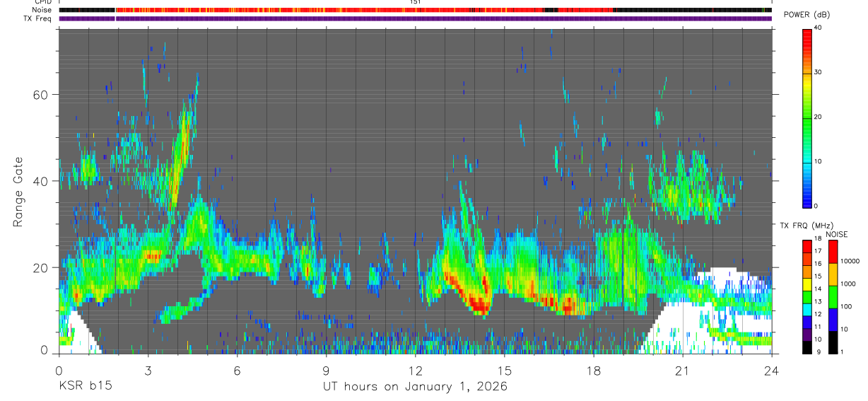Viewport: 868px width, 401px height.
Task: Click the 3 hour tick label
Action: 148,370
